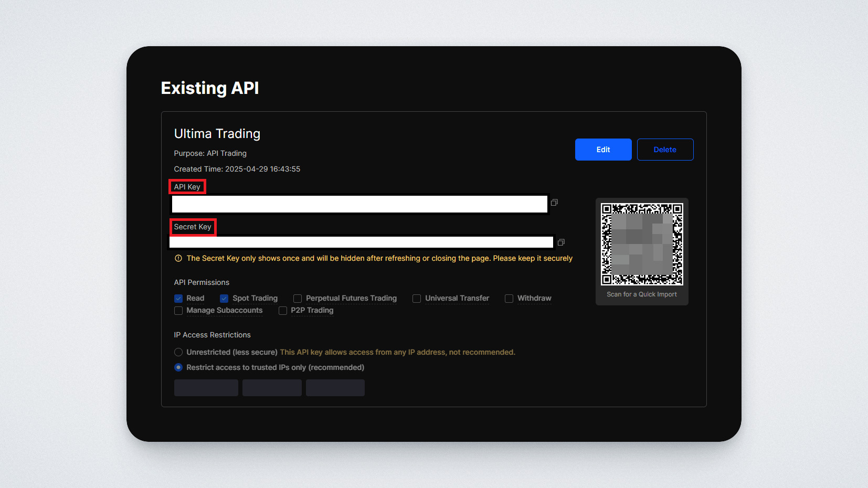This screenshot has height=488, width=868.
Task: Delete the Ultima Trading API
Action: click(x=665, y=150)
